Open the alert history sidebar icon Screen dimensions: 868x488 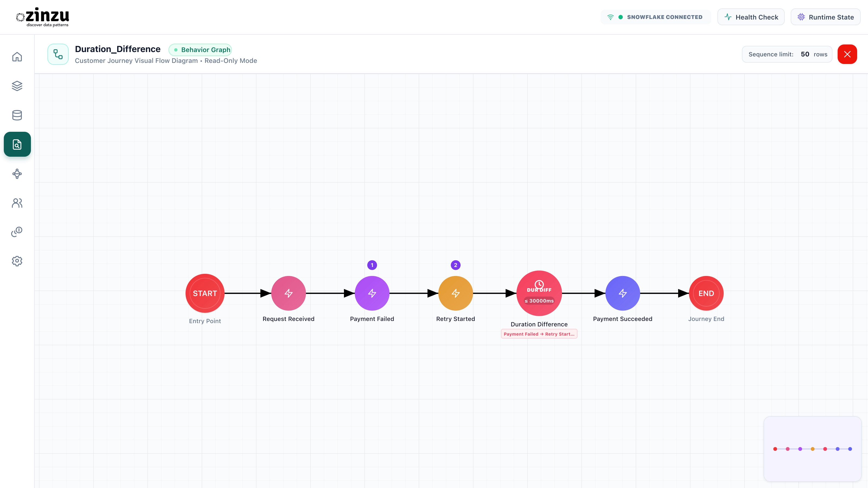click(17, 232)
